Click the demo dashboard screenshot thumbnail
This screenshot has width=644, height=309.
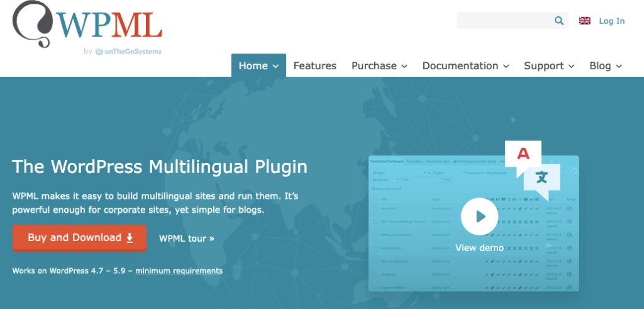pos(474,223)
